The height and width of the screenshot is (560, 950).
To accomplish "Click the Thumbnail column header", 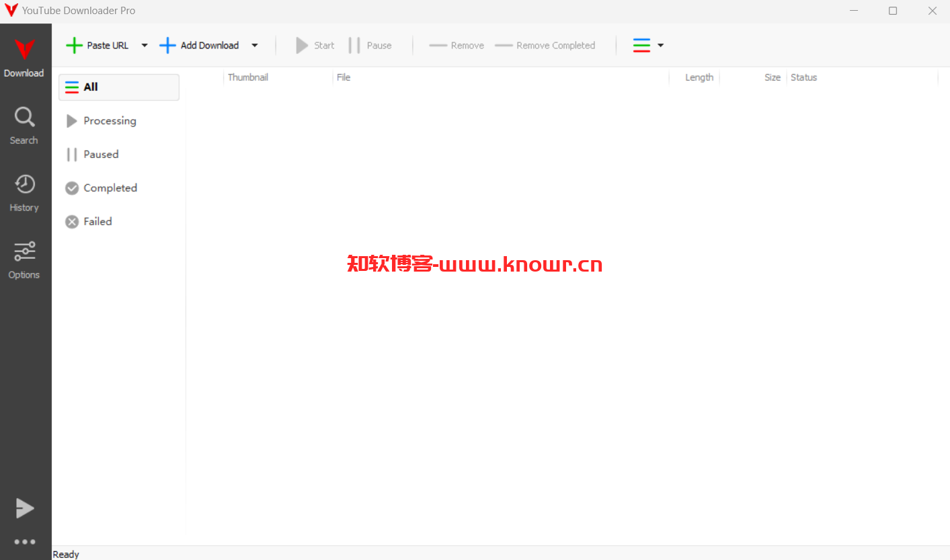I will click(x=278, y=77).
